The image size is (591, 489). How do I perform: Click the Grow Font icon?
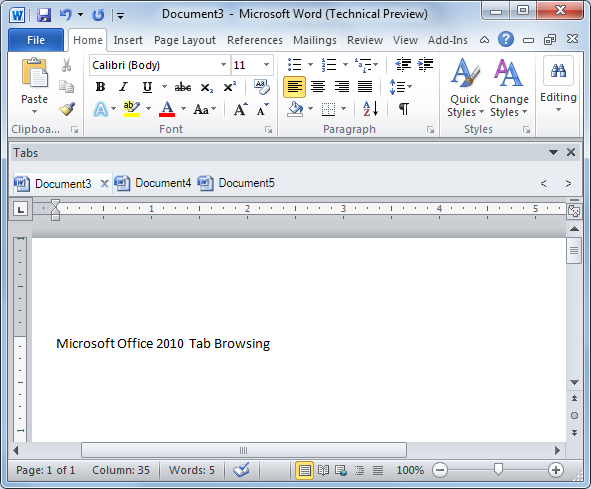[x=240, y=109]
